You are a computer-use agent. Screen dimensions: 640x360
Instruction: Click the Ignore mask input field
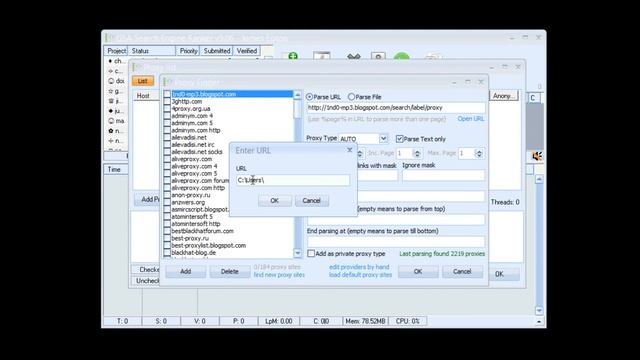443,176
